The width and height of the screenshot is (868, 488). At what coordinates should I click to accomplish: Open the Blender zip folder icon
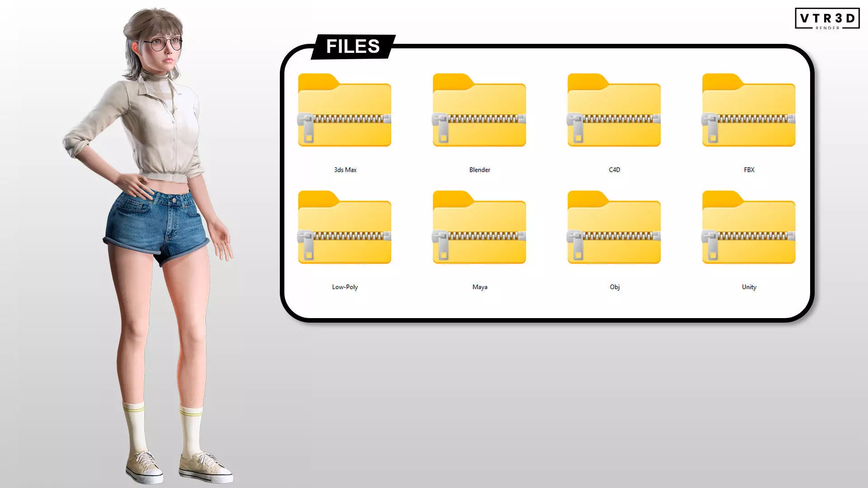pyautogui.click(x=479, y=110)
